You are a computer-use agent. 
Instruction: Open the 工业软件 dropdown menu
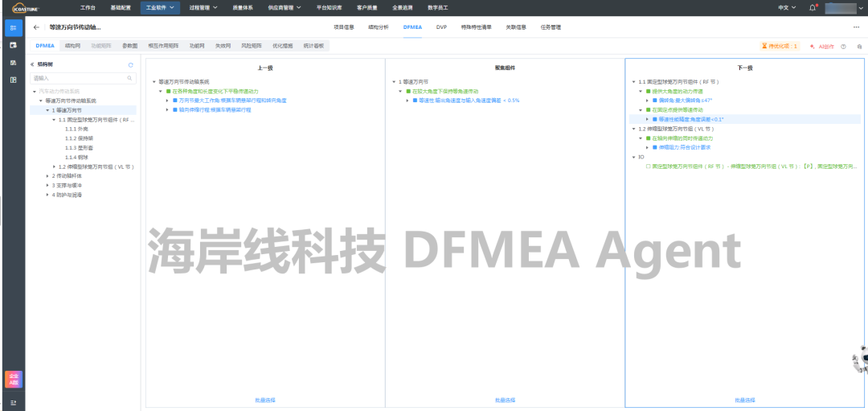pos(160,7)
